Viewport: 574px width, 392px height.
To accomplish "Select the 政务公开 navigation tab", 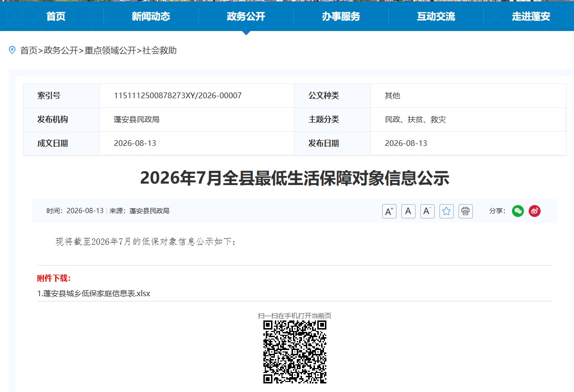I will point(246,17).
